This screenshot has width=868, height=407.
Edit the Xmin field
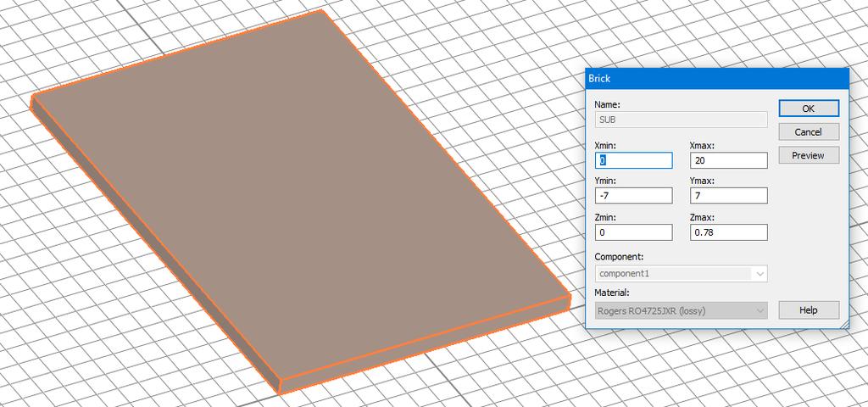pyautogui.click(x=633, y=160)
